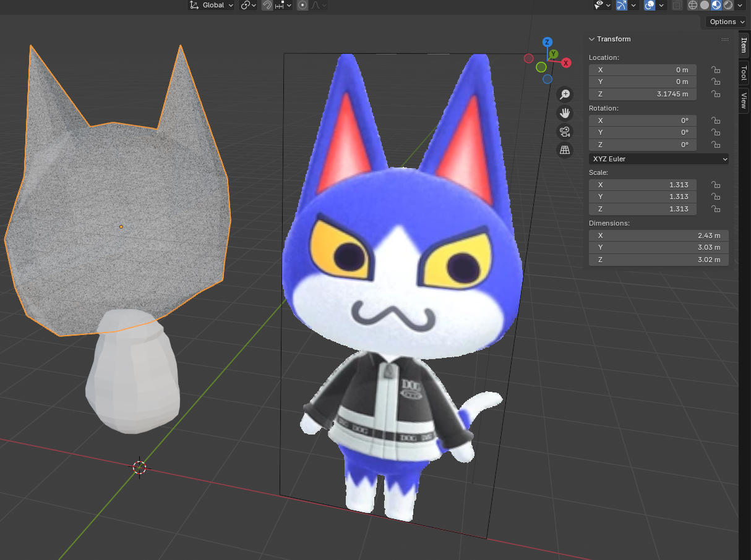The width and height of the screenshot is (751, 560).
Task: Open the gizmo options dropdown arrow
Action: tap(633, 5)
